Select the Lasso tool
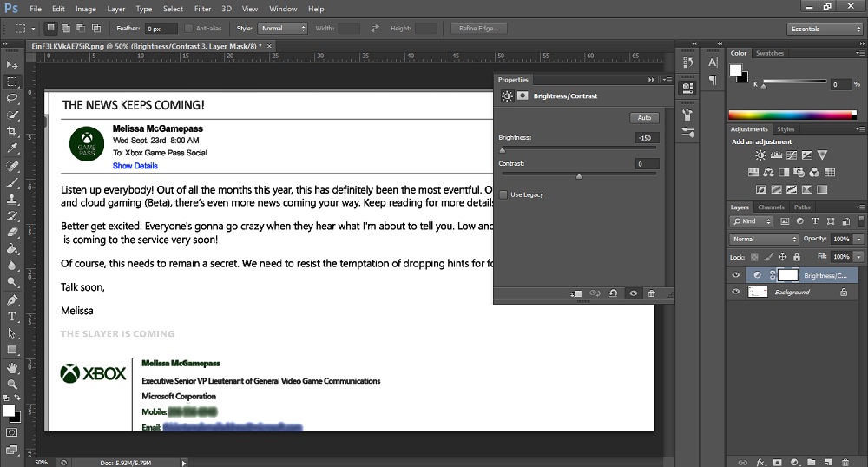This screenshot has width=868, height=467. (12, 98)
